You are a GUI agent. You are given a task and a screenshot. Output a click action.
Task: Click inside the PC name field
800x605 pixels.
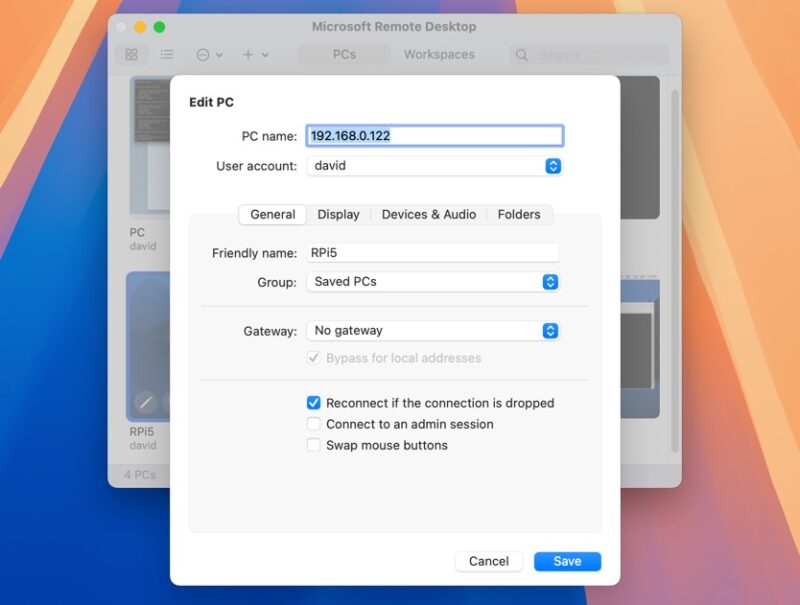point(433,135)
